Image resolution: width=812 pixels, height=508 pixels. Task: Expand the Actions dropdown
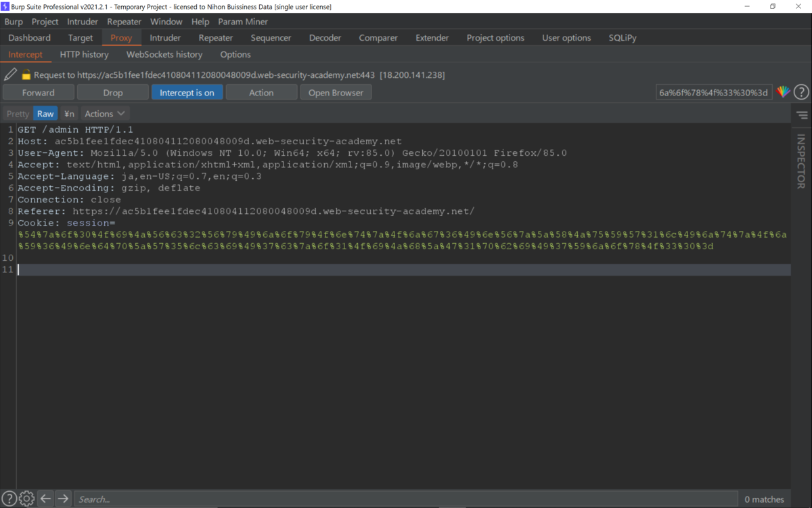pyautogui.click(x=105, y=114)
